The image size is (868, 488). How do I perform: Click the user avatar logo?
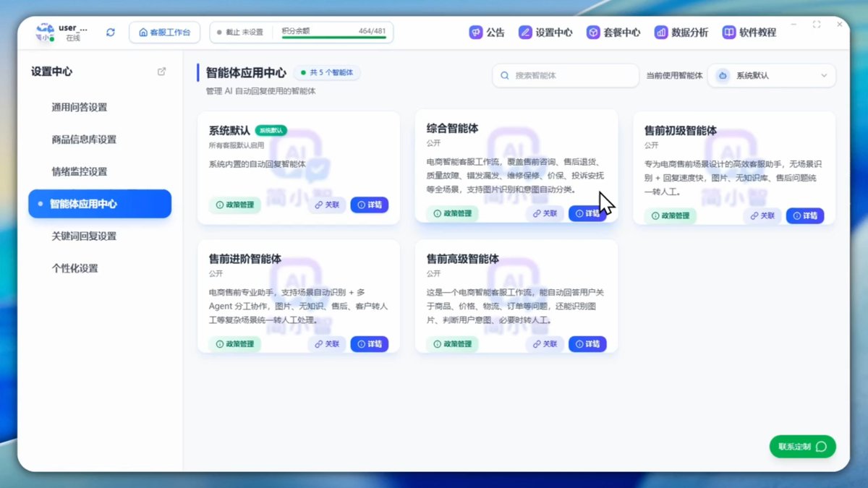point(45,32)
